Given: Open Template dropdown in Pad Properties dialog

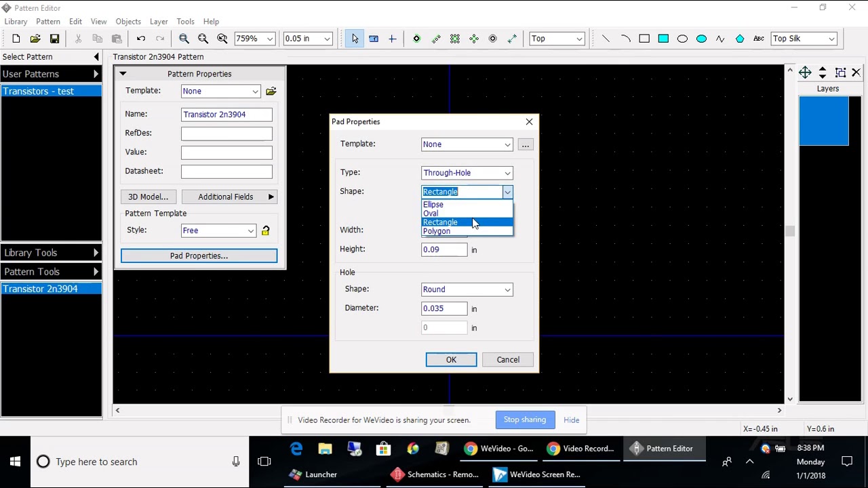Looking at the screenshot, I should [x=507, y=144].
